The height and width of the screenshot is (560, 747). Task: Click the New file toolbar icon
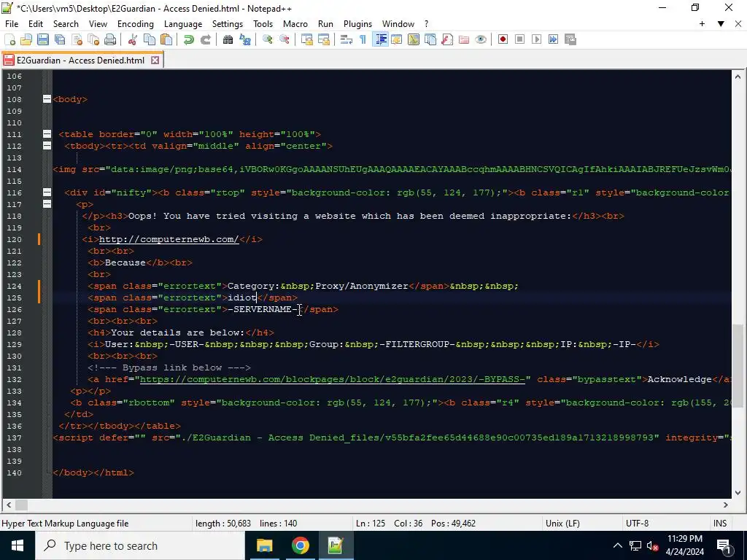click(x=9, y=39)
